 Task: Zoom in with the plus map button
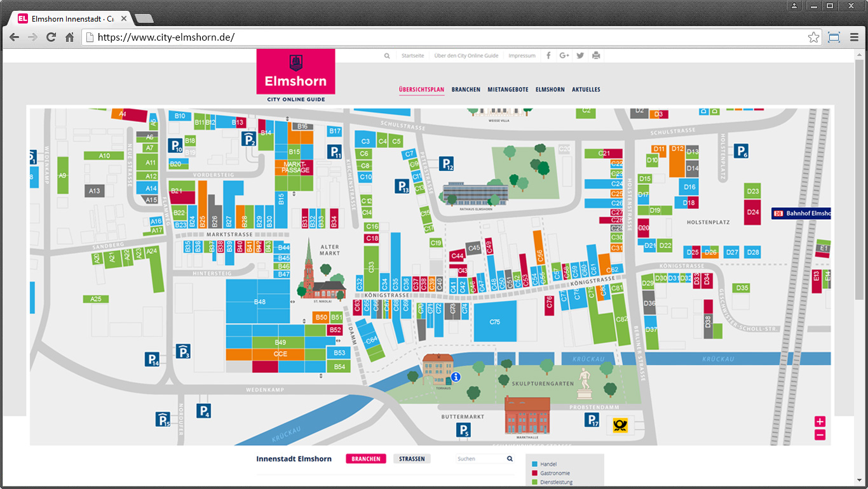(x=820, y=422)
